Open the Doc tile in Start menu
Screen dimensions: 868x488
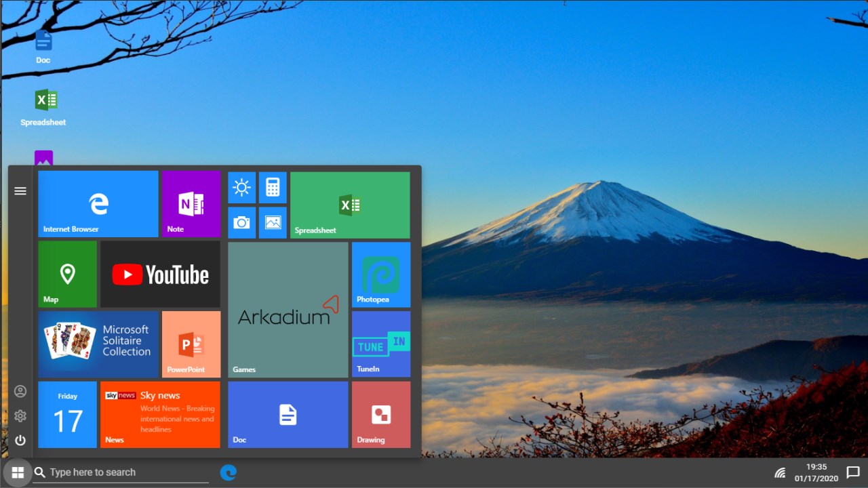coord(288,415)
